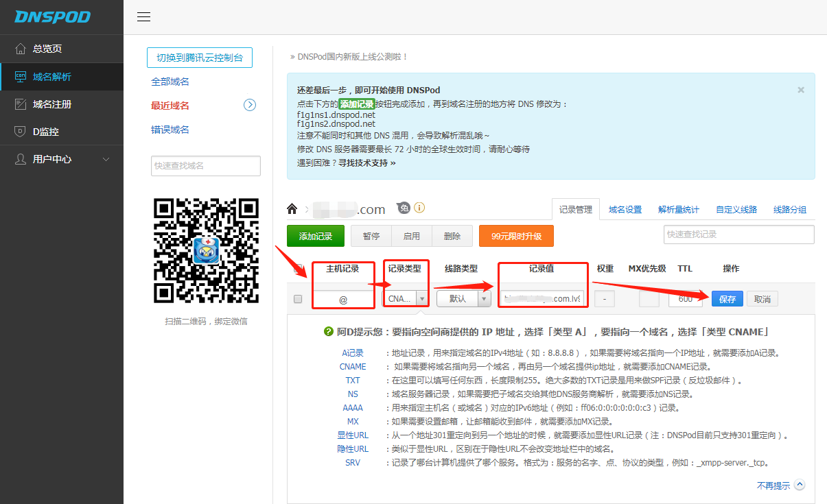Expand the 用户中心 sidebar menu

click(x=62, y=159)
